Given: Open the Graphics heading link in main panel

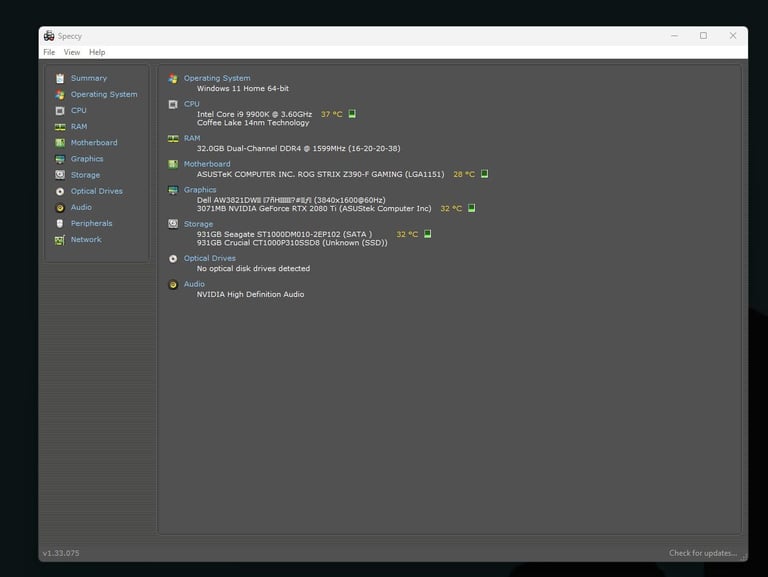Looking at the screenshot, I should [200, 190].
